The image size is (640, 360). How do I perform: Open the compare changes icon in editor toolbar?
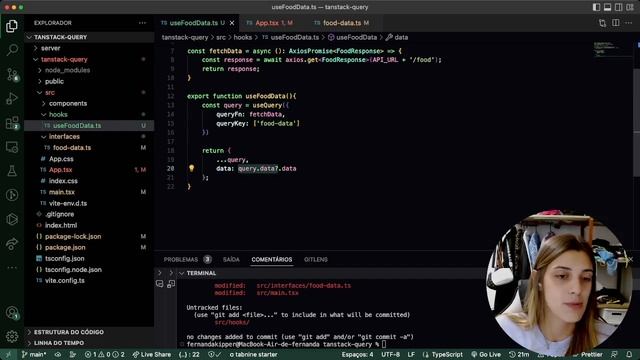pos(602,23)
